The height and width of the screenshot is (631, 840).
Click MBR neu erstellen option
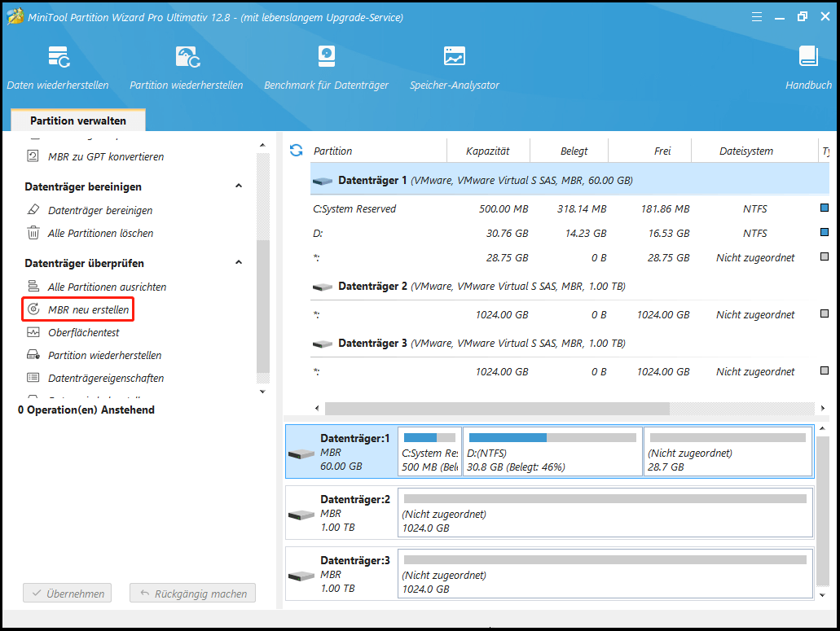[x=88, y=310]
